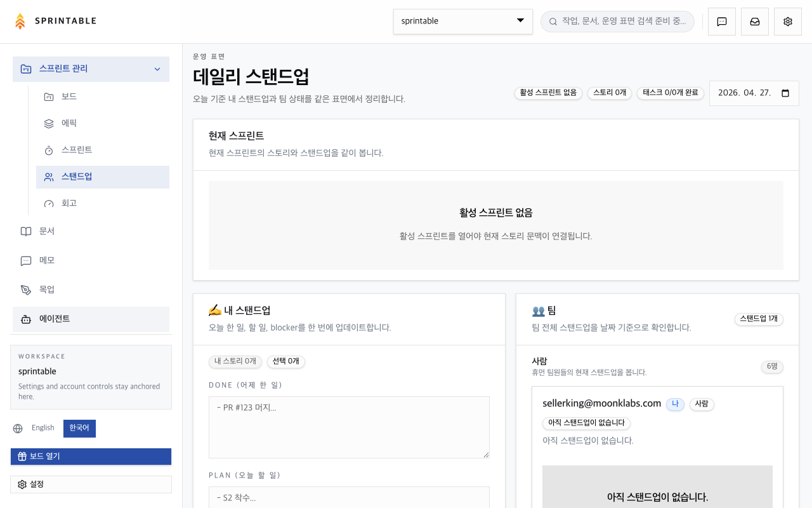Viewport: 812px width, 508px height.
Task: Switch language to English
Action: pos(43,428)
